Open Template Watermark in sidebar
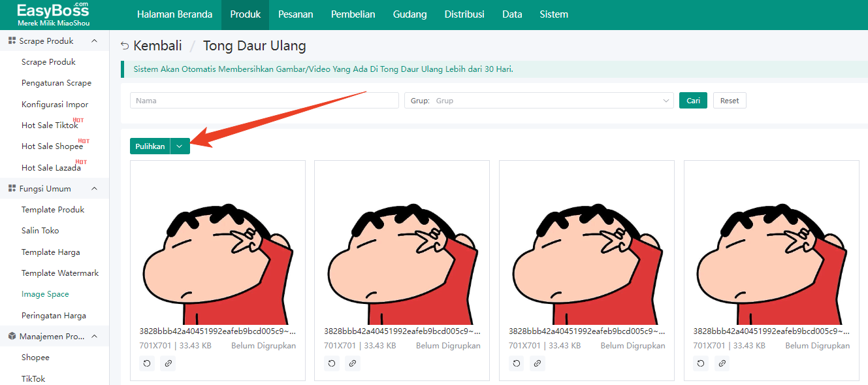Viewport: 868px width, 385px height. 60,273
